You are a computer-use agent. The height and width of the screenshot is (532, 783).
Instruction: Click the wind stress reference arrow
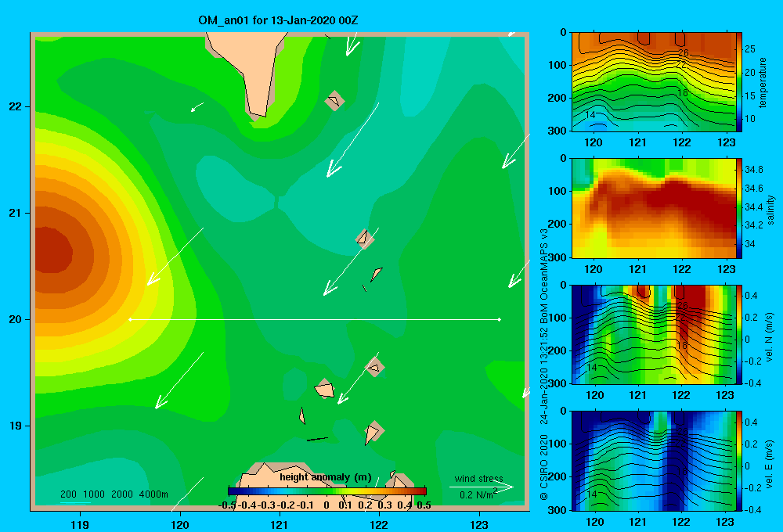(x=482, y=487)
